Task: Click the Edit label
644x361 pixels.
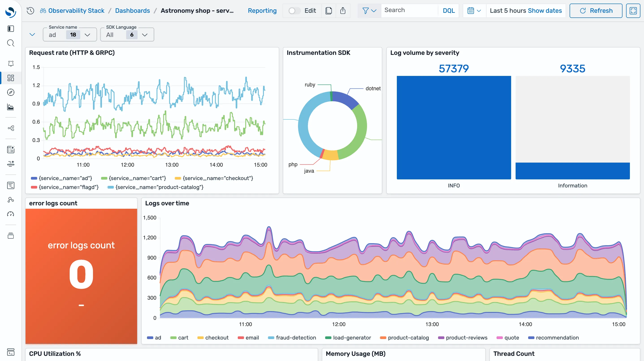Action: tap(310, 11)
